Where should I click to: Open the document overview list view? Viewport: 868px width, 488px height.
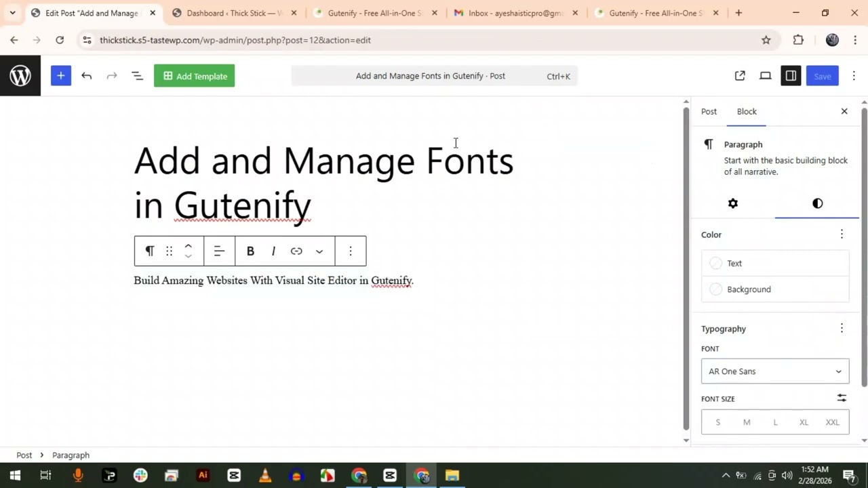(x=137, y=76)
